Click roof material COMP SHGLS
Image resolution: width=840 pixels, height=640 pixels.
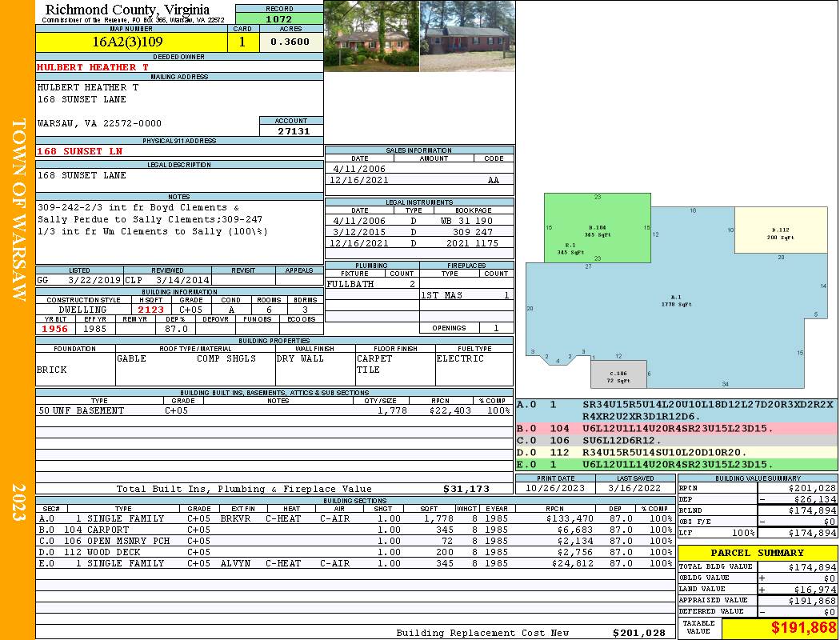(x=226, y=358)
